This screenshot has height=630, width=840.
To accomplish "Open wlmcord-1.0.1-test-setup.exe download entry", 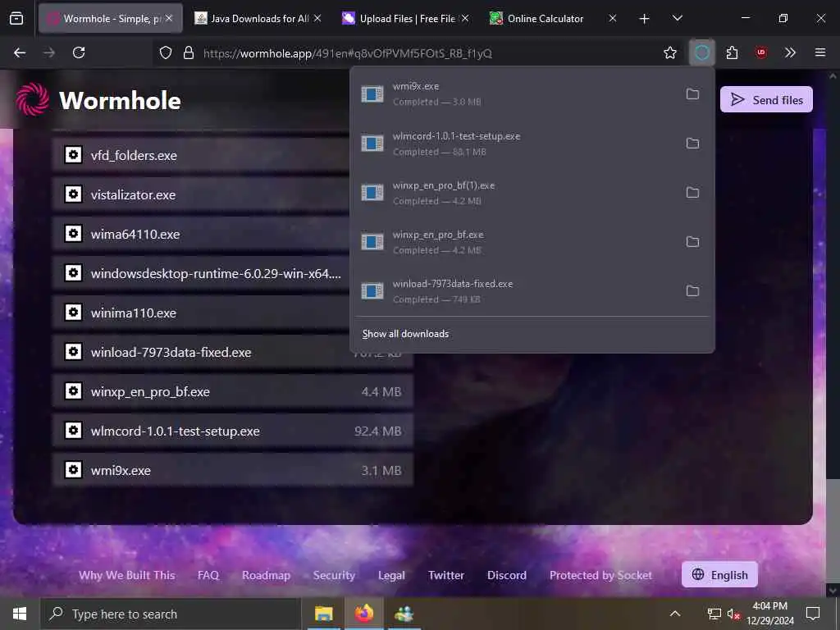I will click(514, 143).
